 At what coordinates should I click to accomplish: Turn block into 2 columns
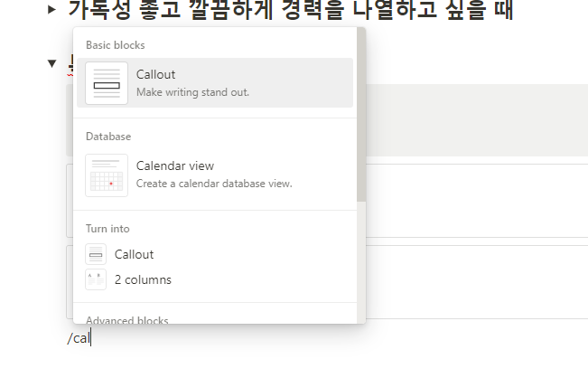point(215,279)
